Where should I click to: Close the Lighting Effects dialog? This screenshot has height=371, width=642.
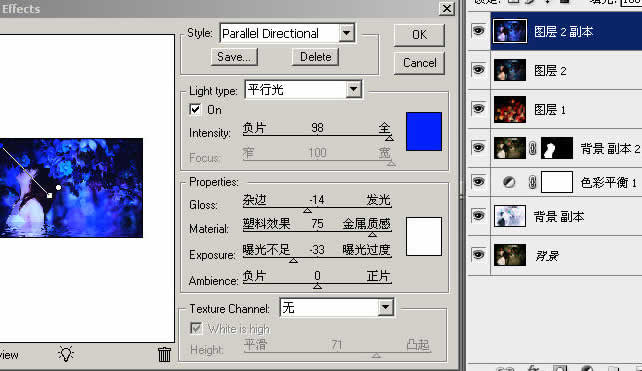coord(447,9)
